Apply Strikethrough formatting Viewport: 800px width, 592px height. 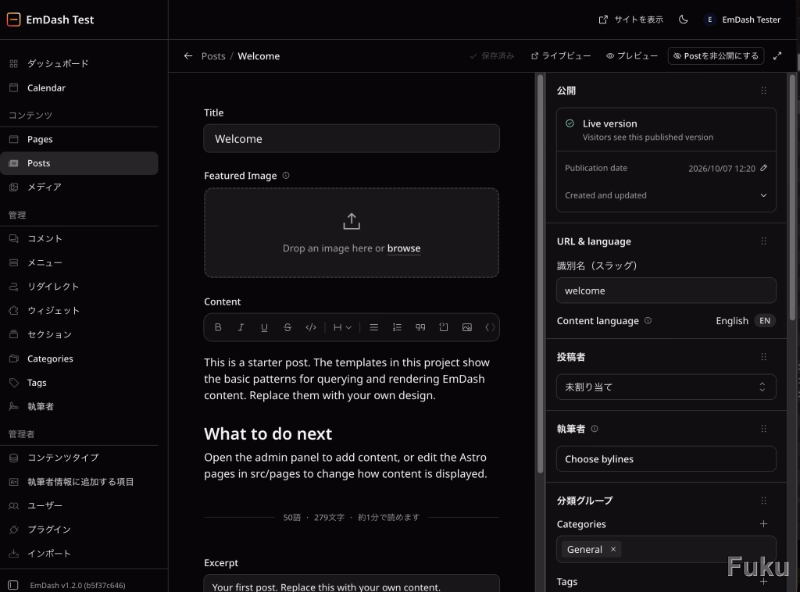[287, 327]
